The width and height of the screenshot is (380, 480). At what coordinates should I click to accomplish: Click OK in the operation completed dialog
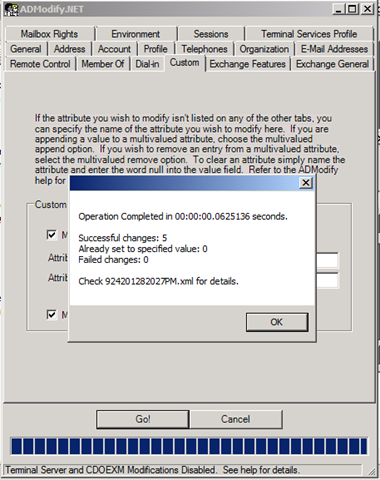tap(277, 322)
